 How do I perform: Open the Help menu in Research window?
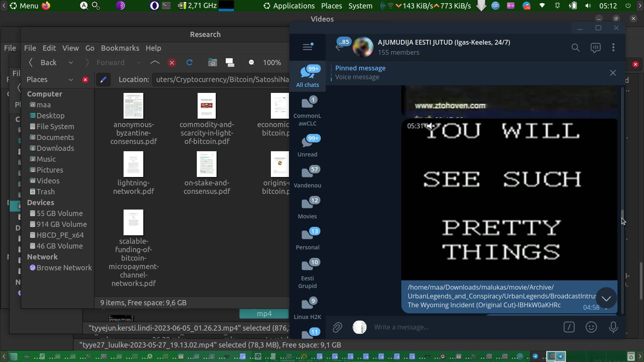[153, 48]
